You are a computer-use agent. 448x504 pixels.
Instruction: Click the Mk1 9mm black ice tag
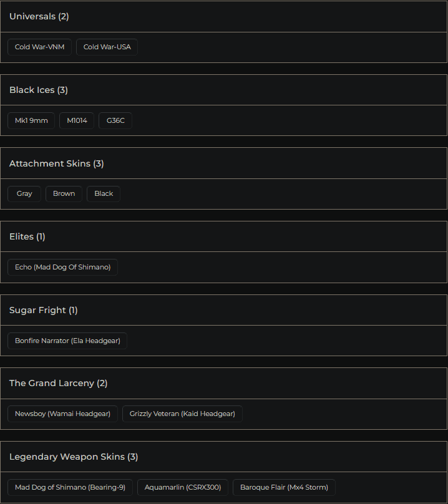(31, 120)
